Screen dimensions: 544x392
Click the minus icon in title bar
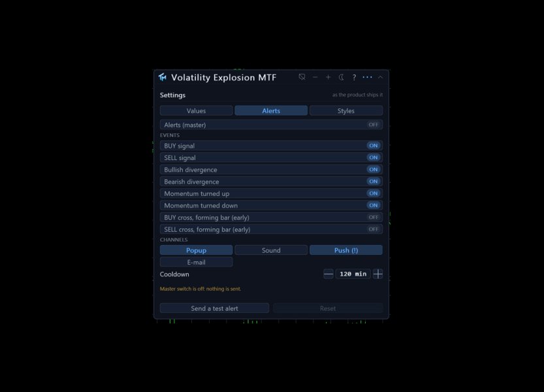click(315, 77)
